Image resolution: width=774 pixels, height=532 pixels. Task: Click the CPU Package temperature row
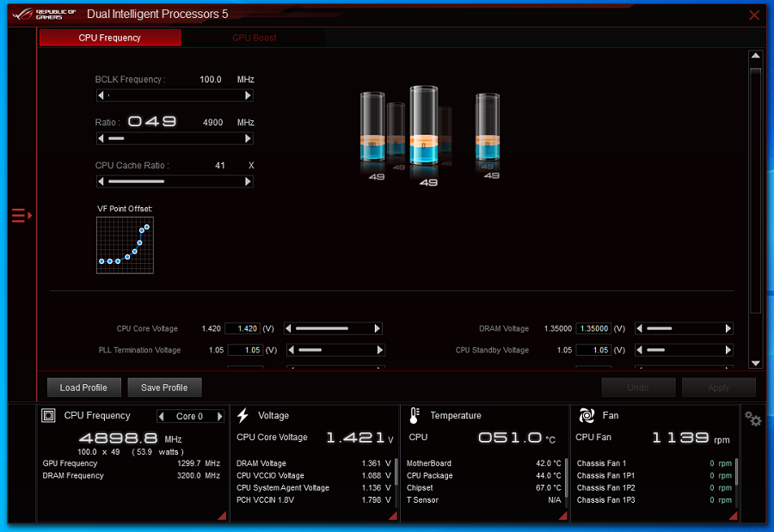pyautogui.click(x=483, y=475)
